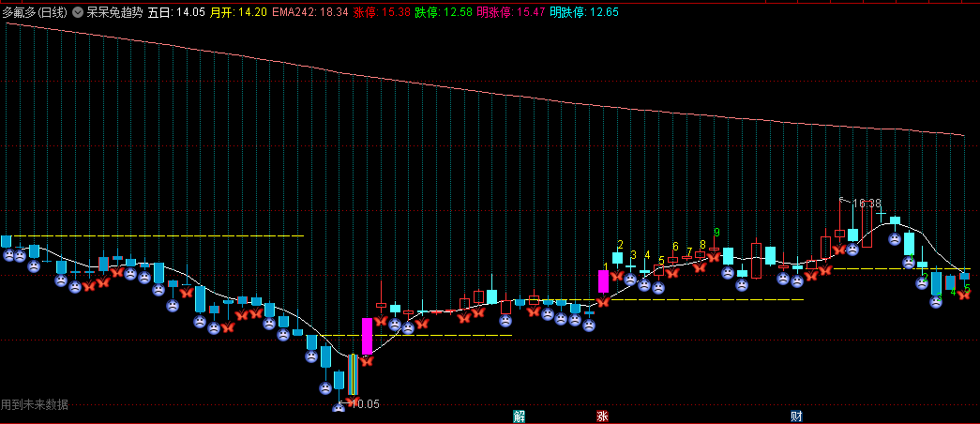The height and width of the screenshot is (424, 980).
Task: Select the butterfly beneath yellow number 8
Action: [700, 267]
